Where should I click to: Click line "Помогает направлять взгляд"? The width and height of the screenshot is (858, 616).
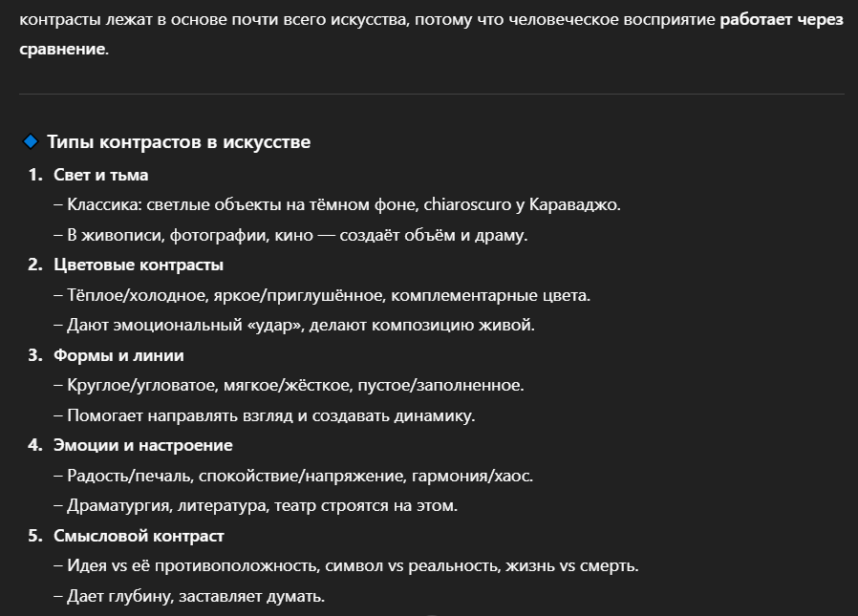point(265,415)
